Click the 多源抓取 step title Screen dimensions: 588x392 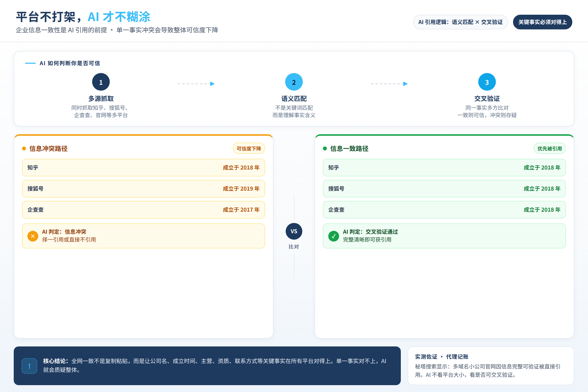click(101, 98)
